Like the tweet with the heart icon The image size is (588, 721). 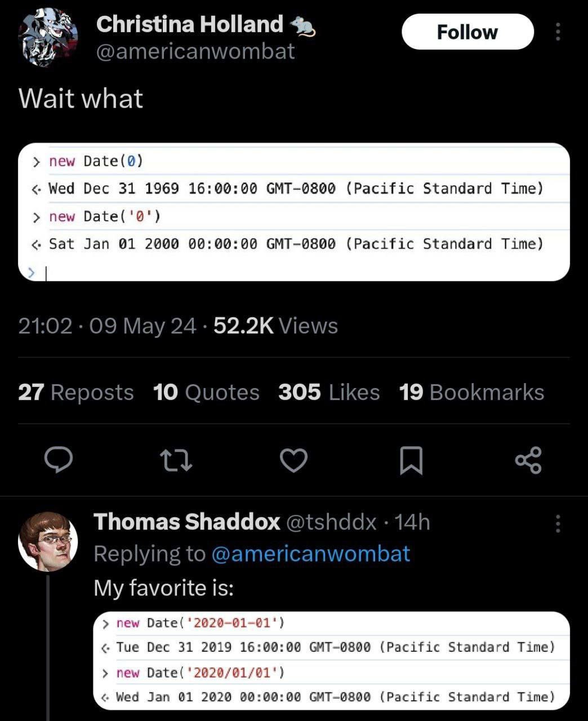[x=293, y=460]
